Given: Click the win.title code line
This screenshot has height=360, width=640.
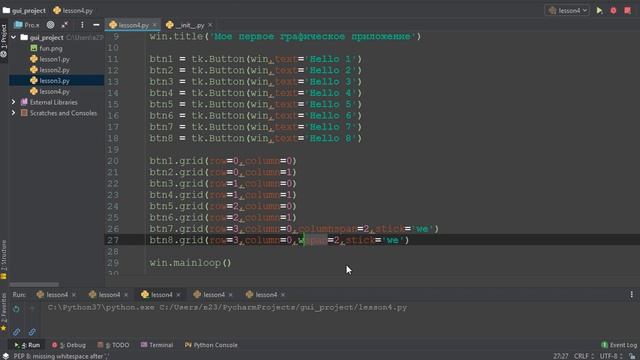Looking at the screenshot, I should click(285, 37).
